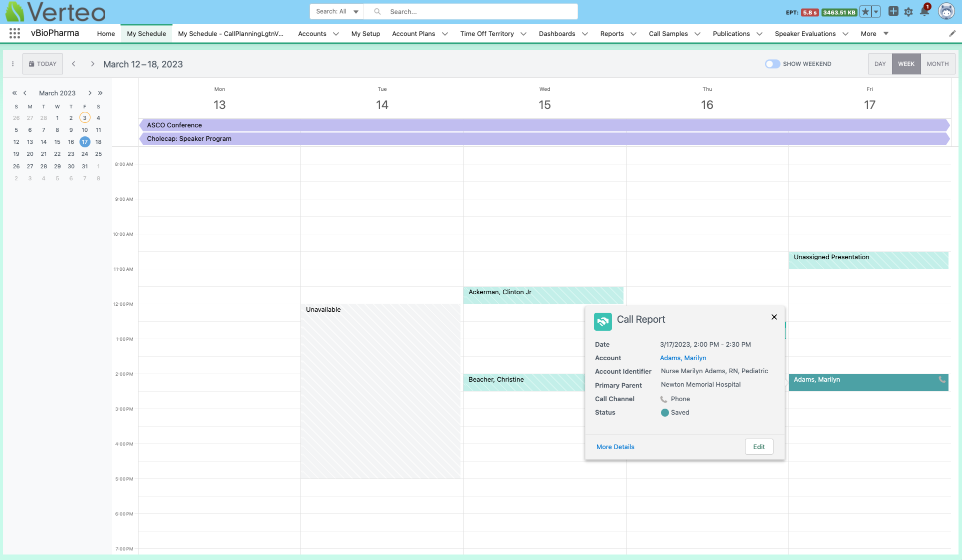Screen dimensions: 962x560
Task: Open the user profile avatar
Action: pos(946,11)
